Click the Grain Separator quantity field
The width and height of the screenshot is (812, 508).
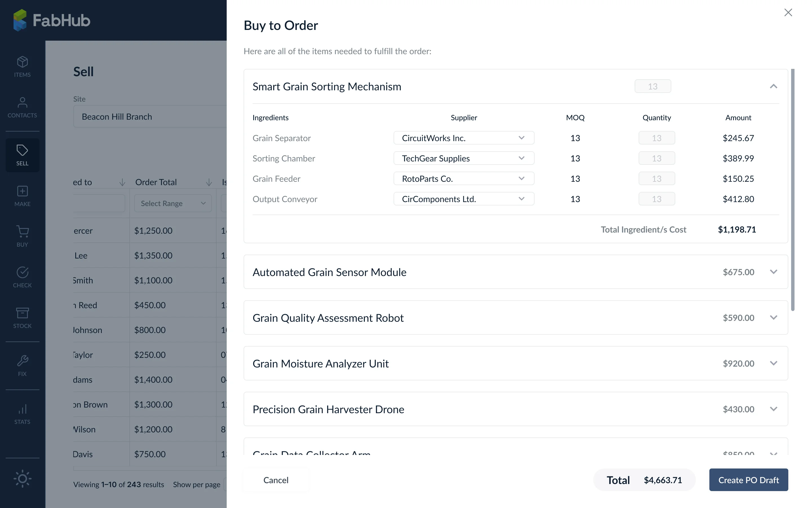[657, 138]
